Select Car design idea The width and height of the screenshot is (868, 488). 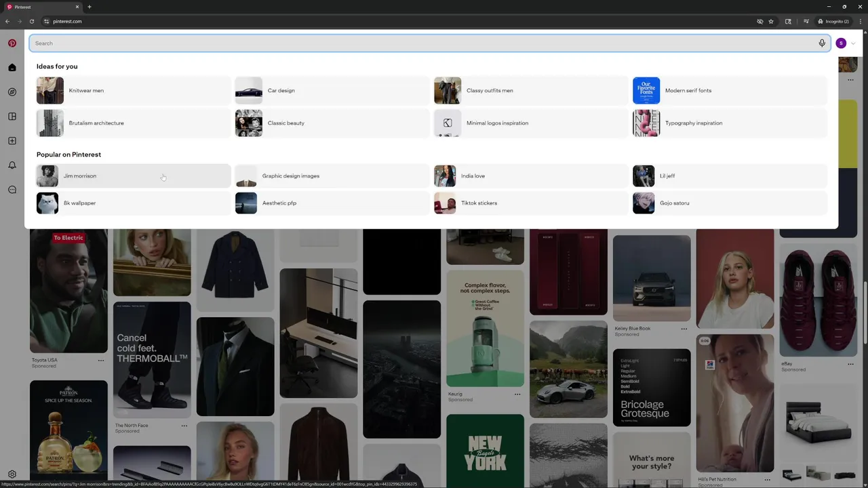tap(332, 90)
